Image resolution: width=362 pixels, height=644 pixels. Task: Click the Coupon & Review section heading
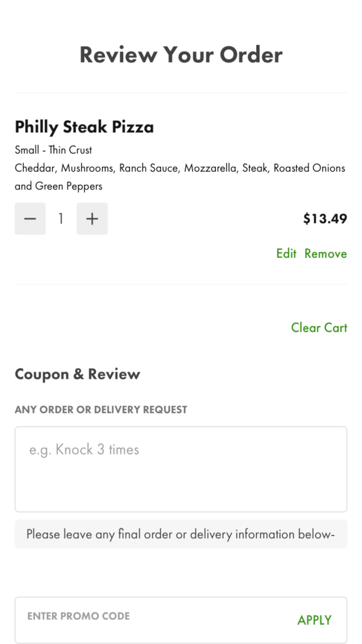point(77,374)
